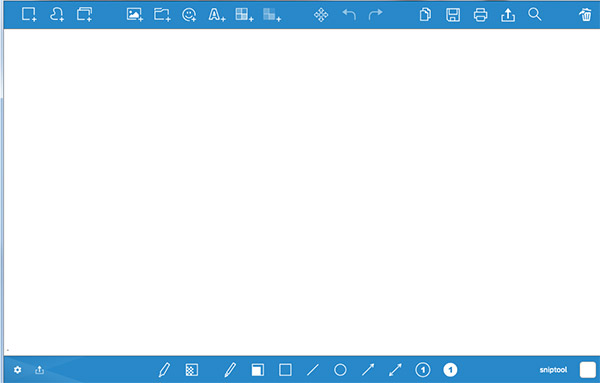Select the filled rectangle shape tool
The height and width of the screenshot is (383, 600).
click(258, 370)
